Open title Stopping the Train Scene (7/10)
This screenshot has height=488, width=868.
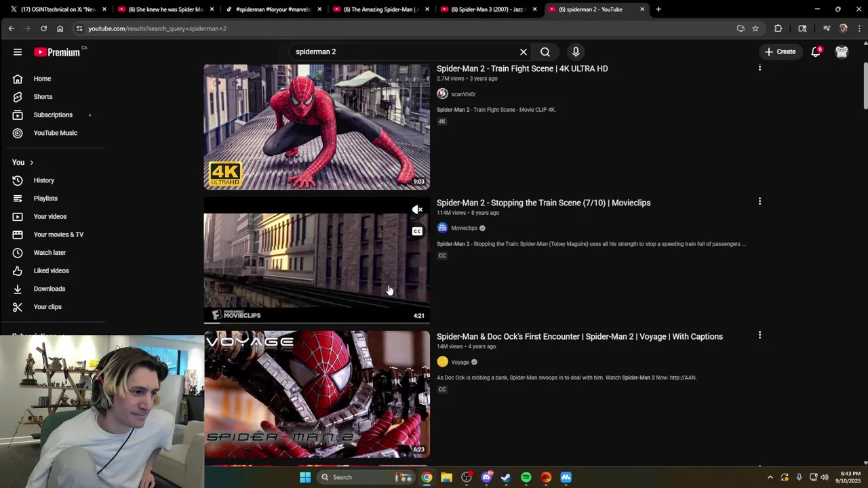pyautogui.click(x=543, y=203)
